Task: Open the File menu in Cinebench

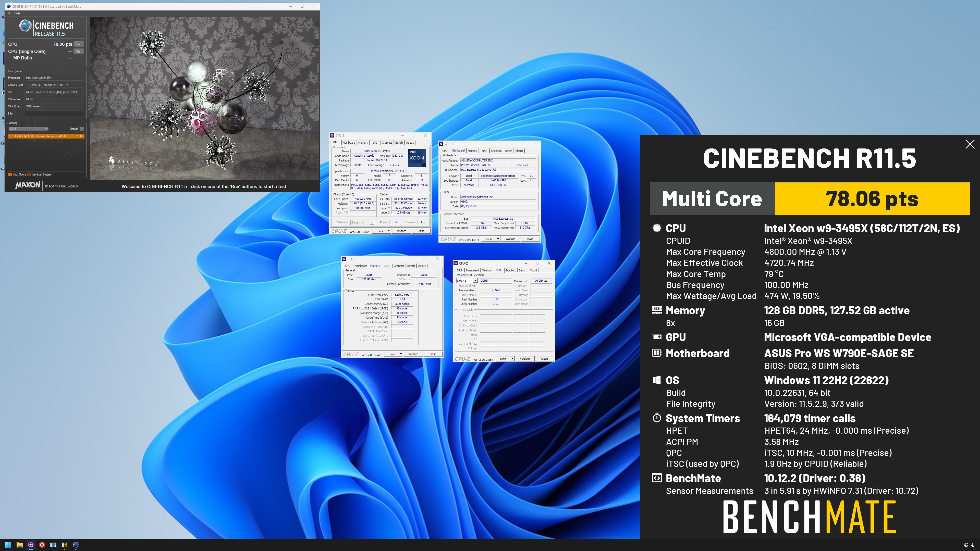Action: (x=8, y=13)
